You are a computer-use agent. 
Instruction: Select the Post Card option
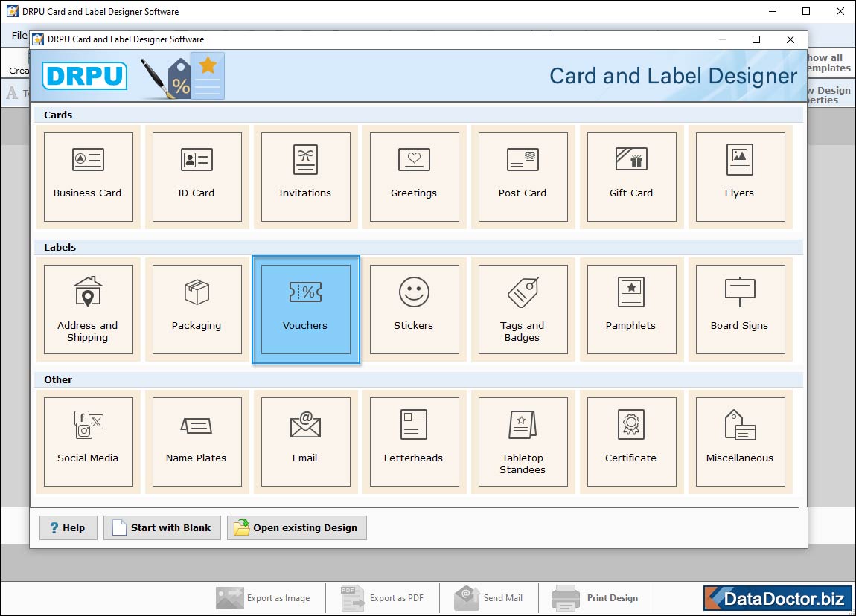(523, 177)
